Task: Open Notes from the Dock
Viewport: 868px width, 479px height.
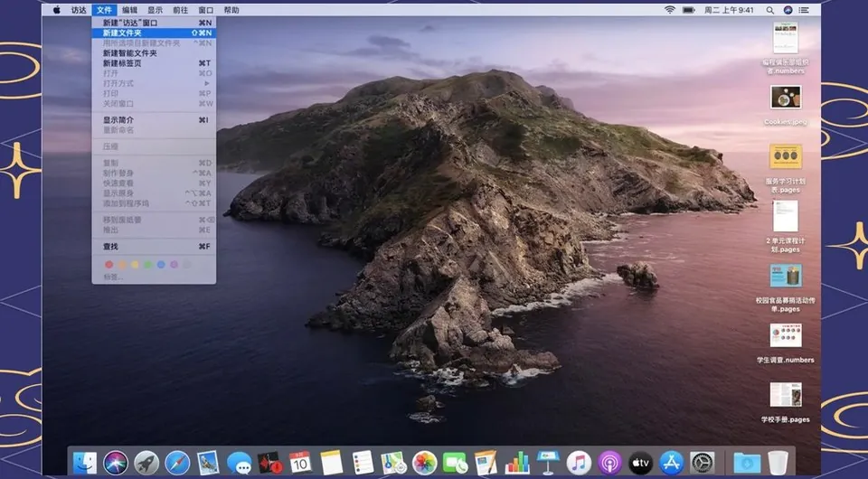Action: coord(332,463)
